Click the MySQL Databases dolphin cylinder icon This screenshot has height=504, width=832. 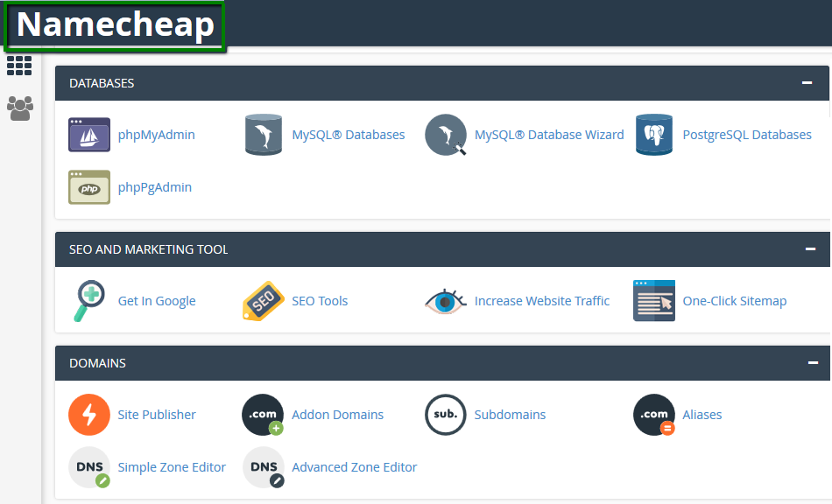[264, 135]
